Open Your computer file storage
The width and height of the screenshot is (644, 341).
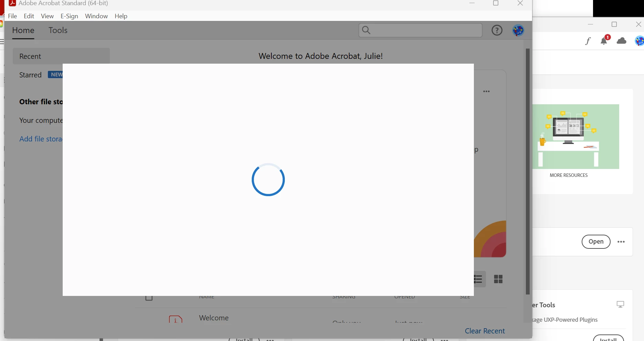tap(41, 120)
